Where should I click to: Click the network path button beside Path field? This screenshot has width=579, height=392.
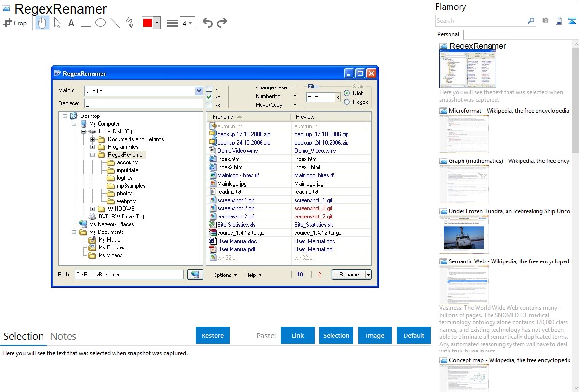(x=195, y=275)
